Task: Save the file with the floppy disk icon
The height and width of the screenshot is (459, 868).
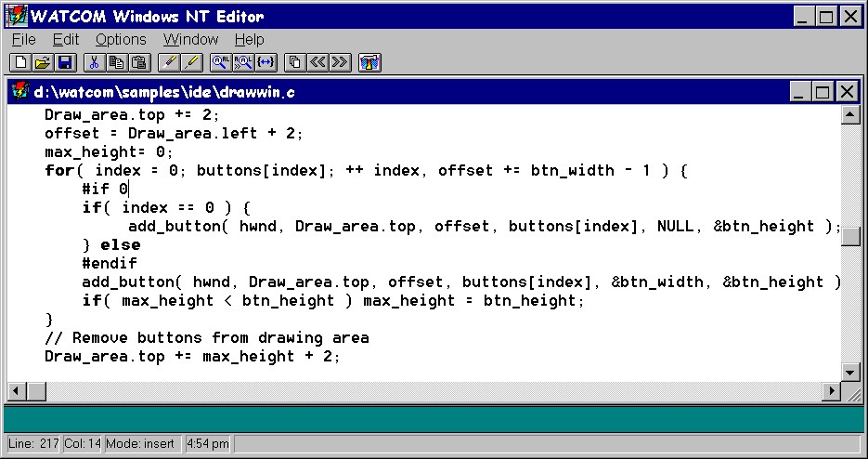Action: click(x=65, y=62)
